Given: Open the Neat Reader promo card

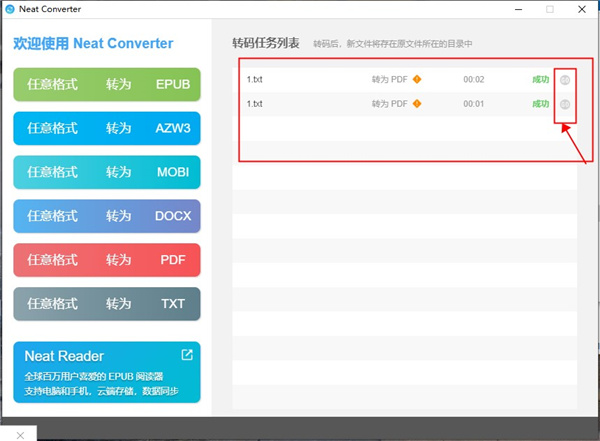Looking at the screenshot, I should [x=107, y=372].
